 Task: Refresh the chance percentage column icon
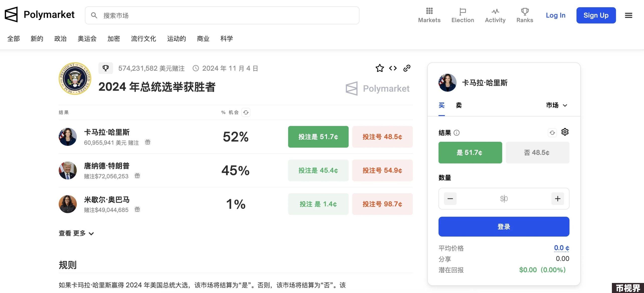pos(246,112)
